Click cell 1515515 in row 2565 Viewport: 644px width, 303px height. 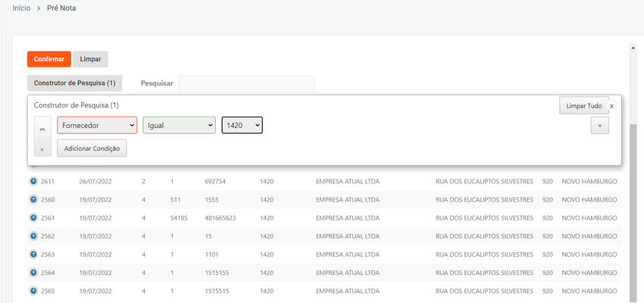point(217,291)
